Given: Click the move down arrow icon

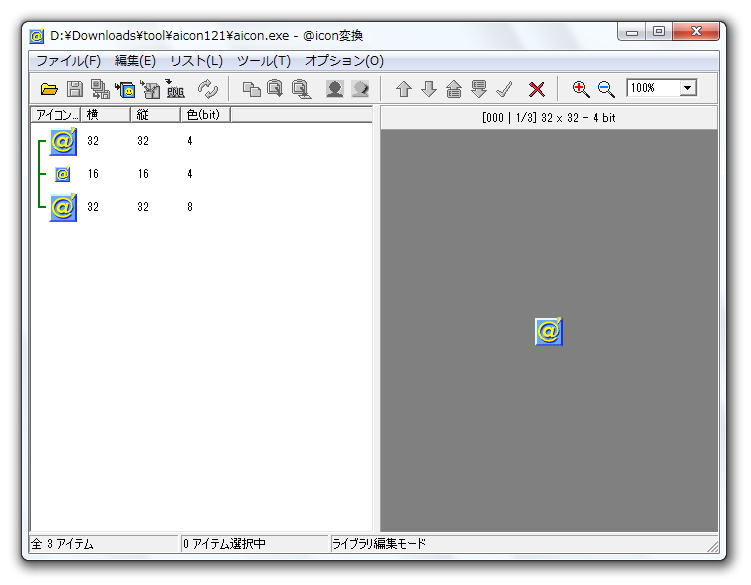Looking at the screenshot, I should pos(429,89).
